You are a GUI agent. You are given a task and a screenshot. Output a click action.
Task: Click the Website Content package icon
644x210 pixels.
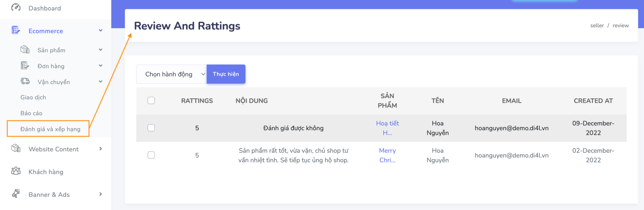[x=16, y=148]
